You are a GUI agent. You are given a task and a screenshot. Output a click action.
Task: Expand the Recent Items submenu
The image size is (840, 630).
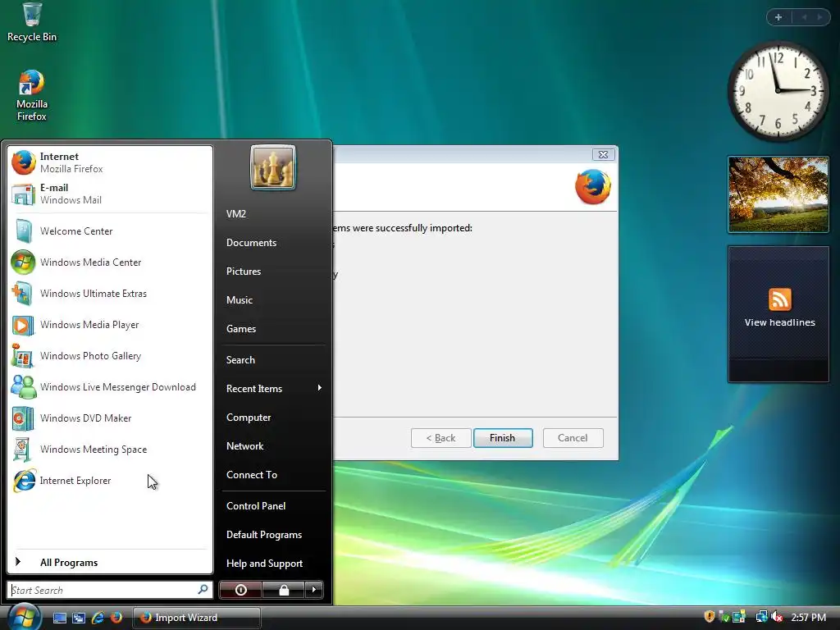tap(273, 388)
